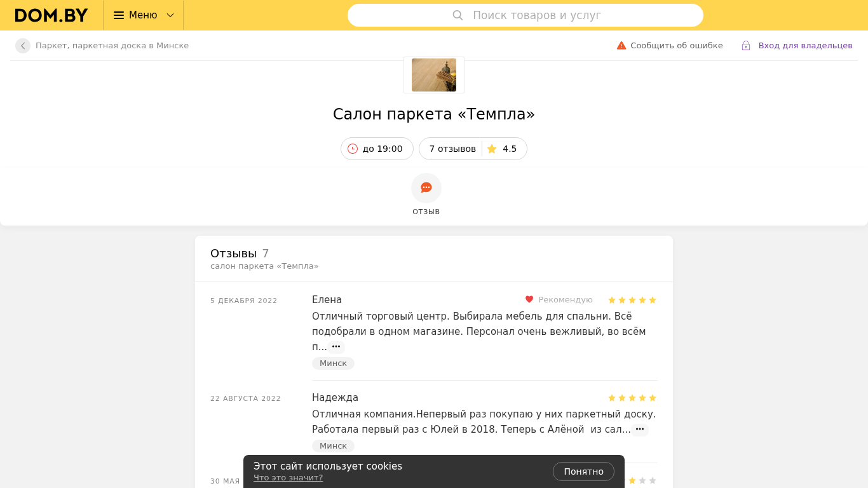
Task: Accept cookies with Понятно button
Action: pos(583,471)
